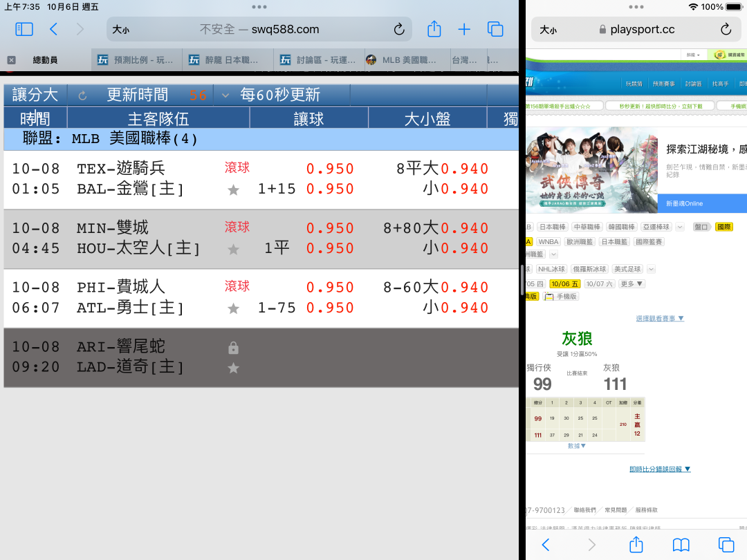The height and width of the screenshot is (560, 747).
Task: Bet TEX-遊騎兵 handicap odds 0.950
Action: (330, 169)
